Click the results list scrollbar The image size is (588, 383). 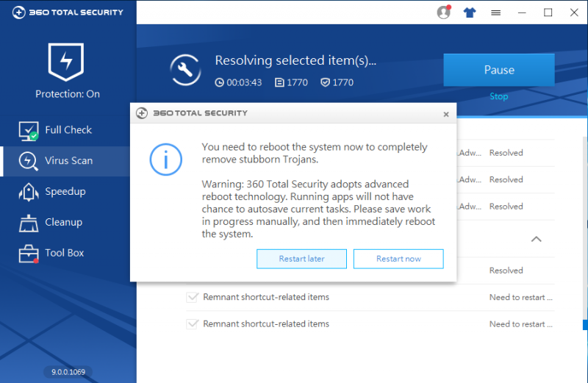[x=585, y=323]
